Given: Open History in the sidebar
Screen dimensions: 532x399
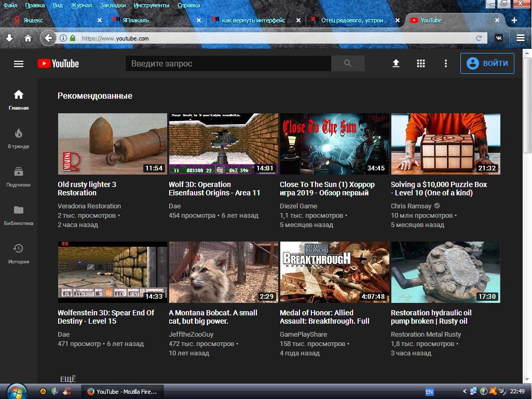Looking at the screenshot, I should click(x=19, y=254).
